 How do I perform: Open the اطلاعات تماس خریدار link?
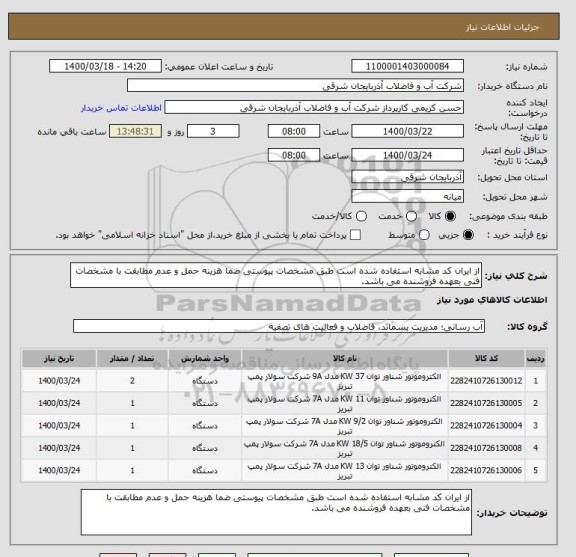pyautogui.click(x=121, y=108)
